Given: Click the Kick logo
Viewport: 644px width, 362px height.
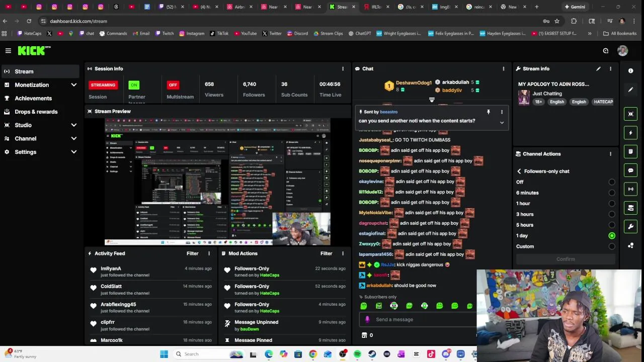Looking at the screenshot, I should click(x=34, y=51).
